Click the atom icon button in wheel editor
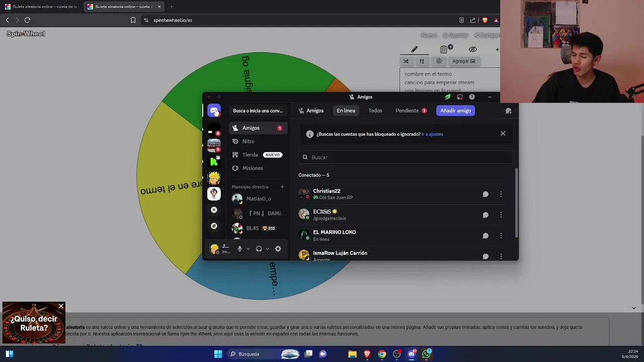 click(x=439, y=61)
